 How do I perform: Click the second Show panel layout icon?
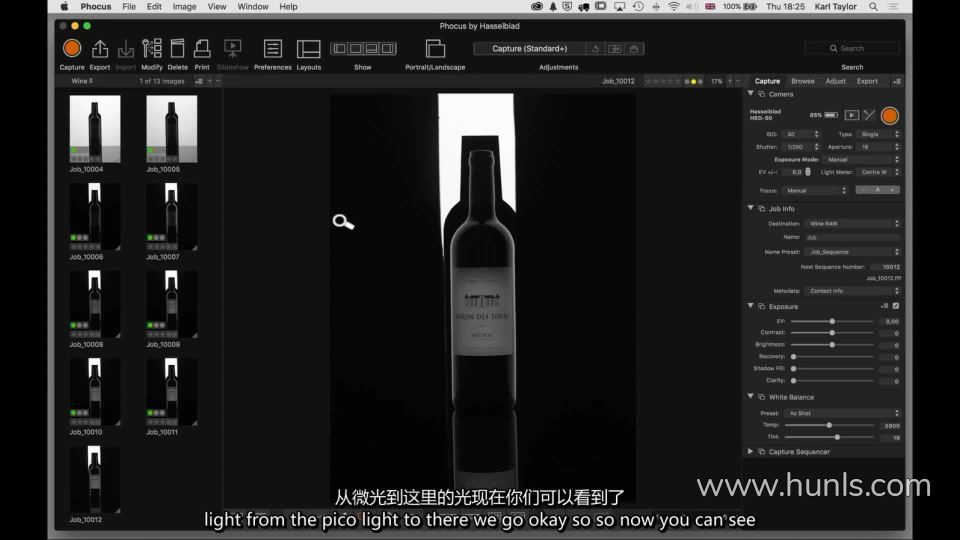[x=356, y=48]
